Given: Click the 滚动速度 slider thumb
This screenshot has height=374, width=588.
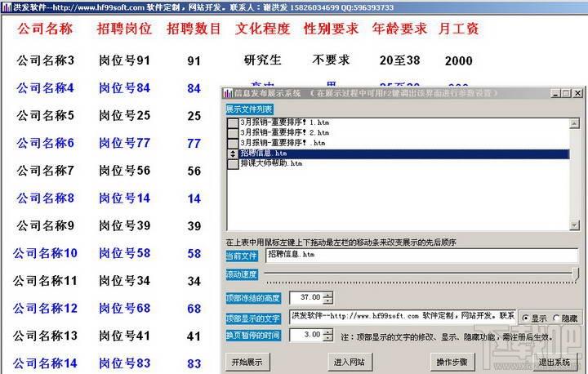Looking at the screenshot, I should coord(576,274).
